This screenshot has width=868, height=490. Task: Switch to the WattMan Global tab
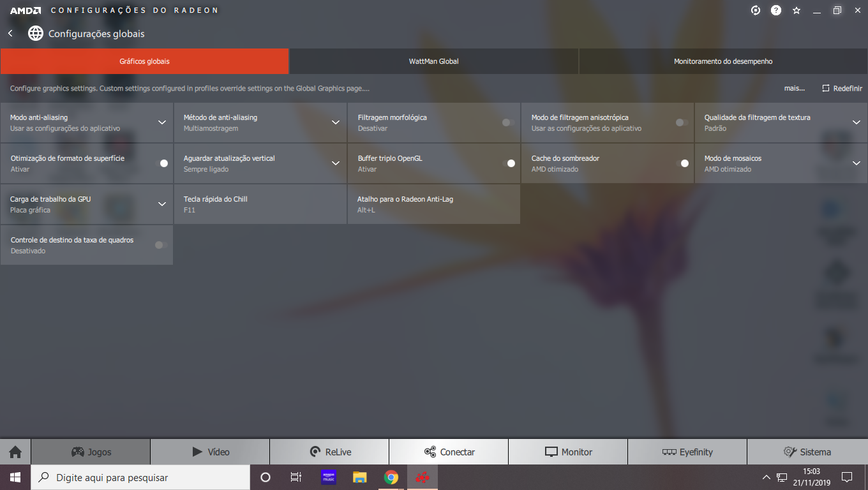[434, 61]
